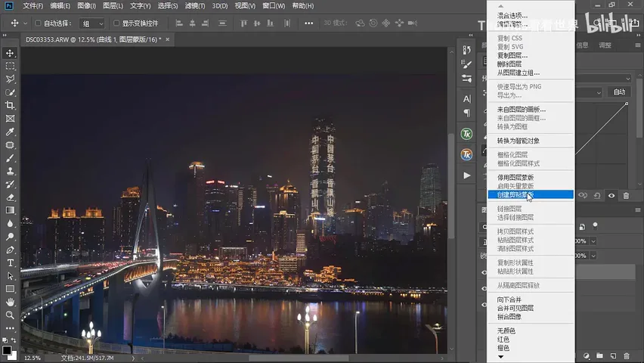
Task: Swap foreground and background colors
Action: point(14,340)
